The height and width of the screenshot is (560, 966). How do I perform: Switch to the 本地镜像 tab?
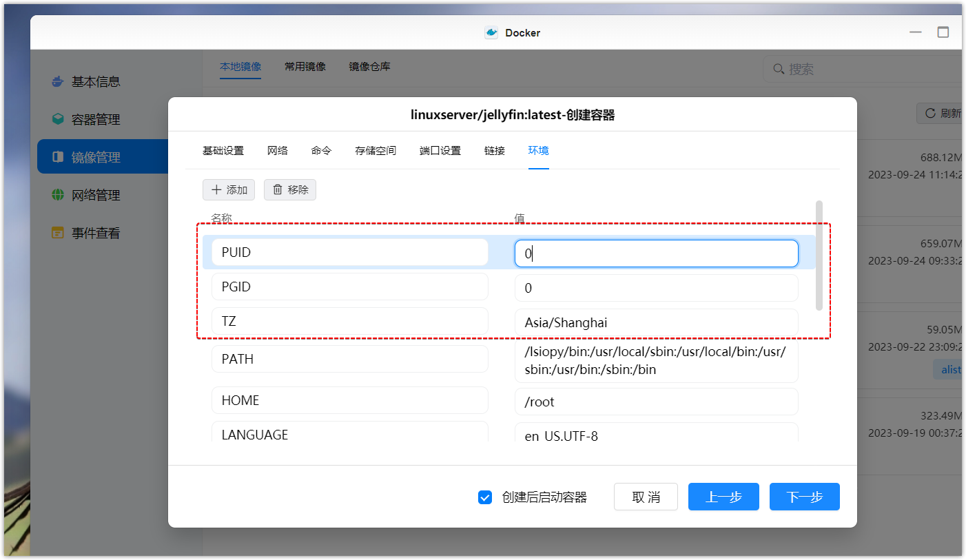tap(240, 67)
